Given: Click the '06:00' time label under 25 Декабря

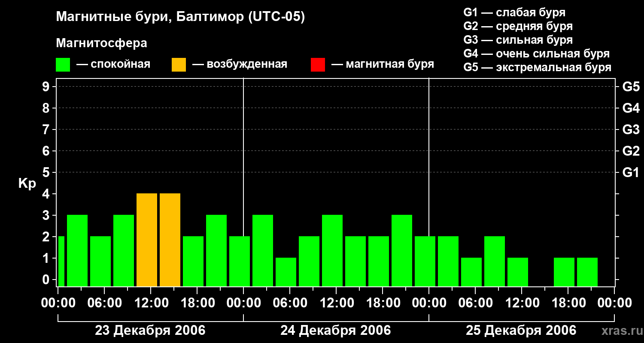Looking at the screenshot, I should click(475, 303).
